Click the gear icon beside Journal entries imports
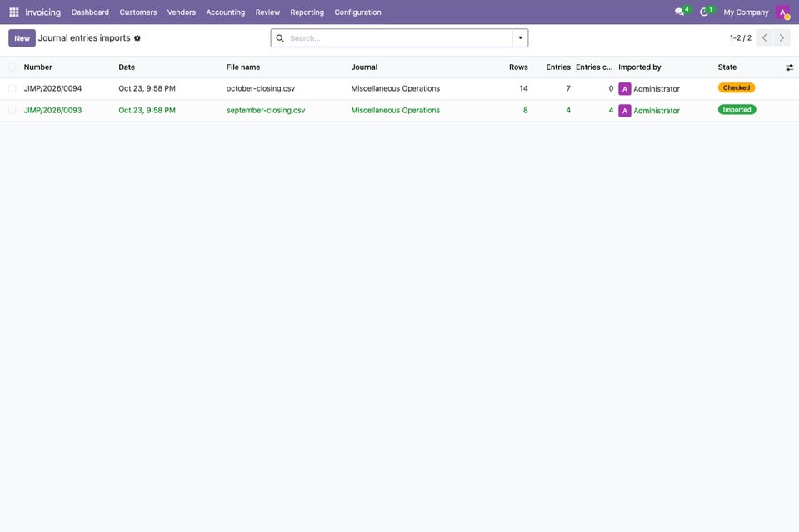 [137, 38]
